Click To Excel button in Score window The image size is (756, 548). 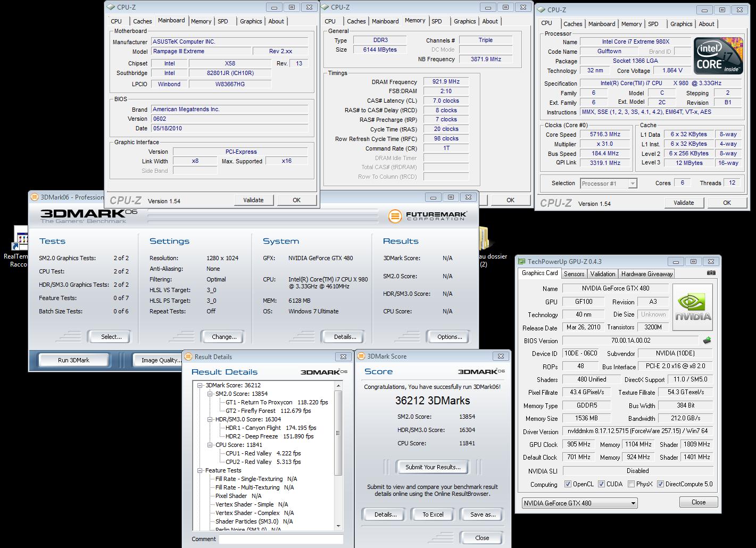(x=433, y=514)
